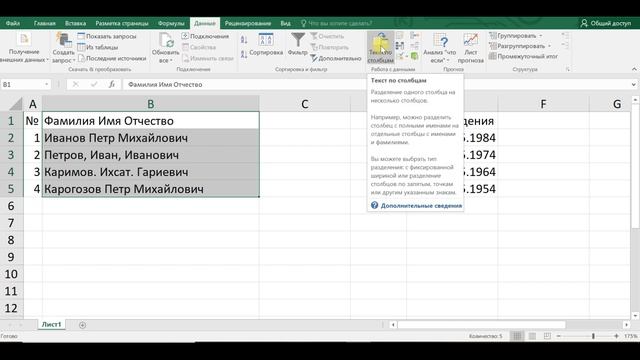Image resolution: width=640 pixels, height=360 pixels.
Task: Switch to Page Break Preview in status bar
Action: click(547, 336)
